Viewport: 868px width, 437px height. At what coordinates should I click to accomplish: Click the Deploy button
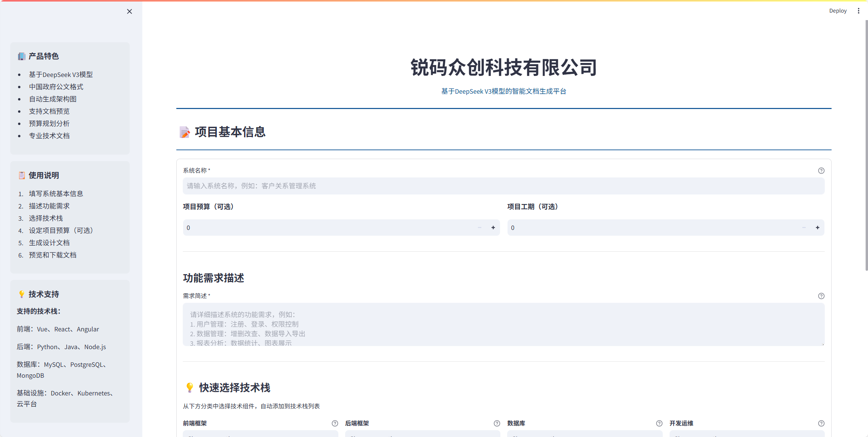tap(838, 11)
